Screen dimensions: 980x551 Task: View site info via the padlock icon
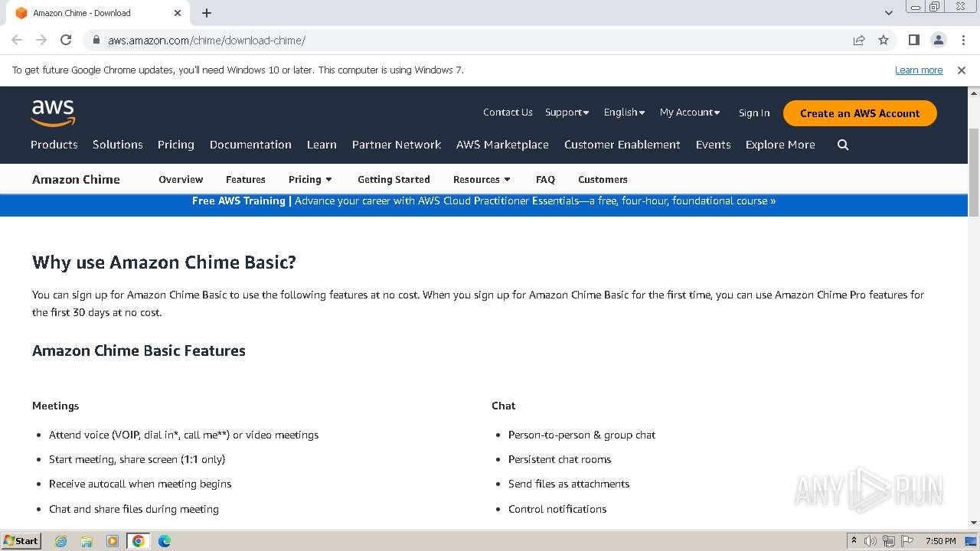(96, 41)
